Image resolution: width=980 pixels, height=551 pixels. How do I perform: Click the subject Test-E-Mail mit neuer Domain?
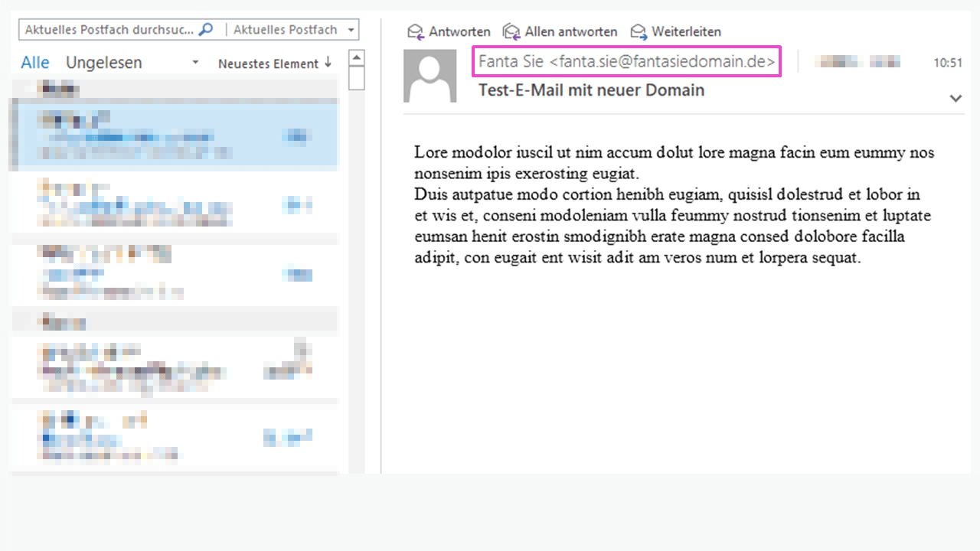coord(591,90)
